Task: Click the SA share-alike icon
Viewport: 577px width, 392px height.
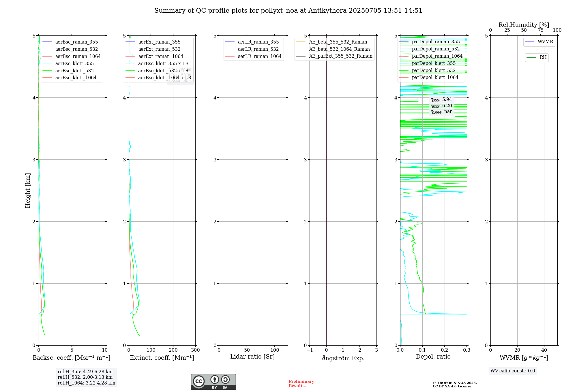Action: [225, 379]
